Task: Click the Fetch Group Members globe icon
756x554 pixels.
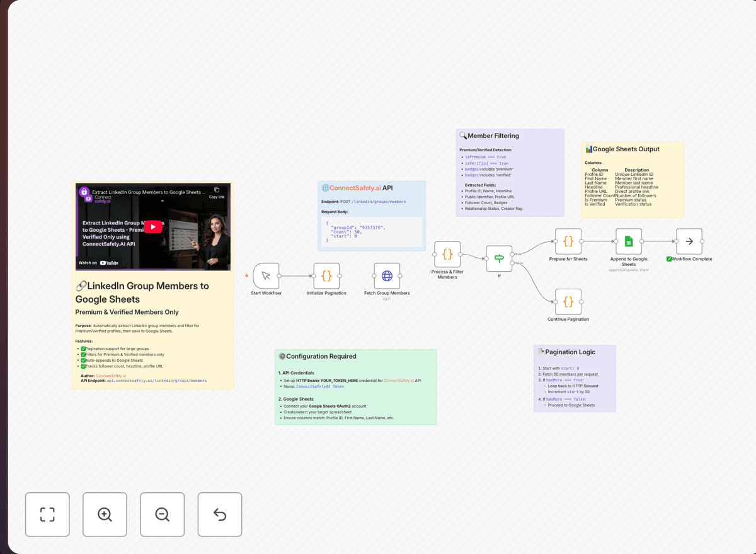Action: coord(386,275)
